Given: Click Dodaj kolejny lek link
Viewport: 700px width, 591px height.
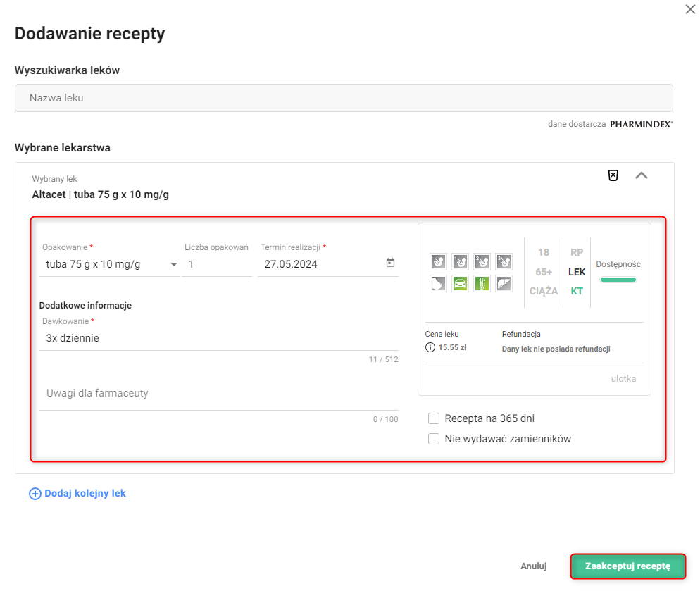Looking at the screenshot, I should coord(77,494).
